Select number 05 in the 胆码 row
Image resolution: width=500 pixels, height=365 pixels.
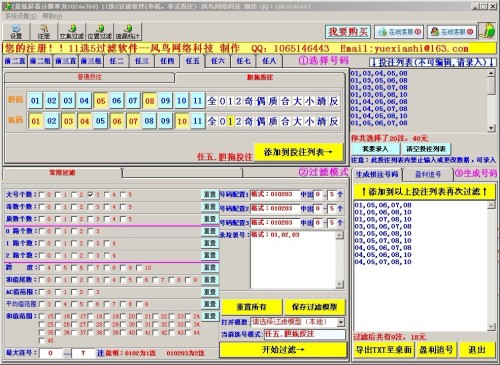(x=101, y=101)
